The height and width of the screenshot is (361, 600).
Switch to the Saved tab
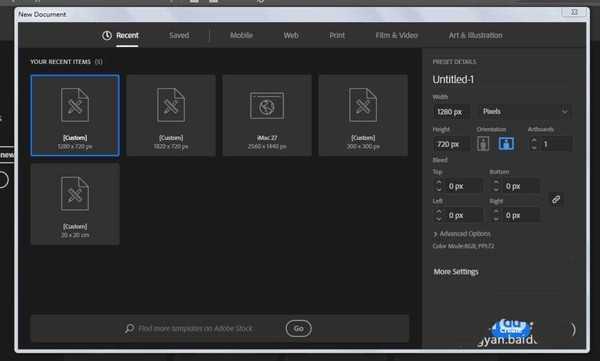[179, 35]
